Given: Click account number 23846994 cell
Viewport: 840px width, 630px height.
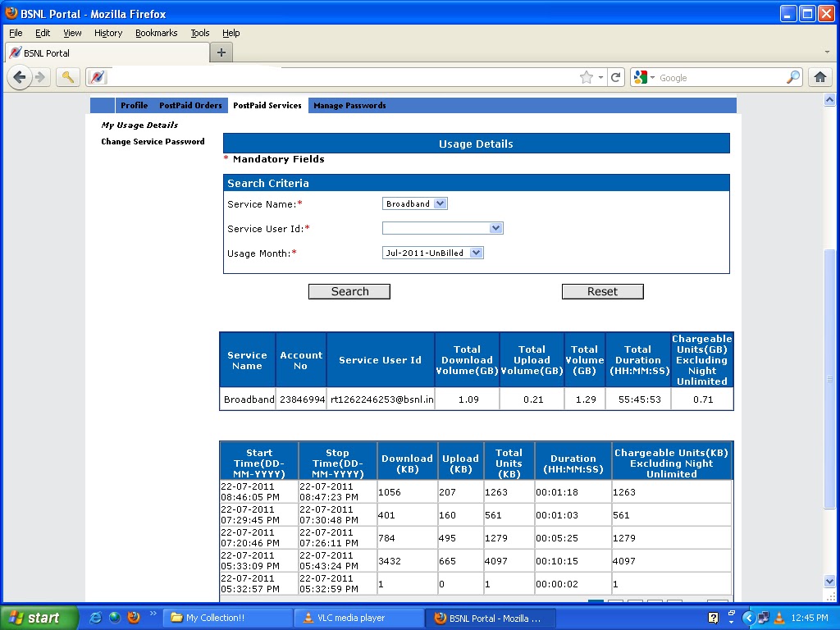Looking at the screenshot, I should 301,399.
